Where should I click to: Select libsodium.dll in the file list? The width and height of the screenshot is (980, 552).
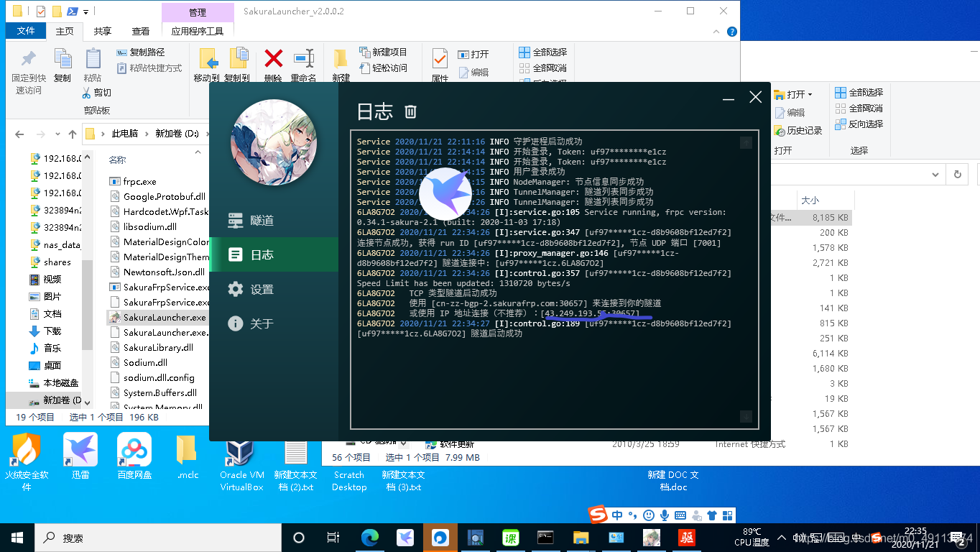click(150, 226)
